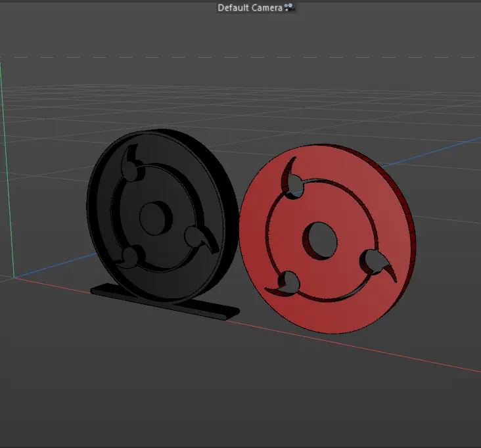Select the bottom-left tomoe cutout on red disc
This screenshot has width=481, height=448.
click(x=288, y=283)
